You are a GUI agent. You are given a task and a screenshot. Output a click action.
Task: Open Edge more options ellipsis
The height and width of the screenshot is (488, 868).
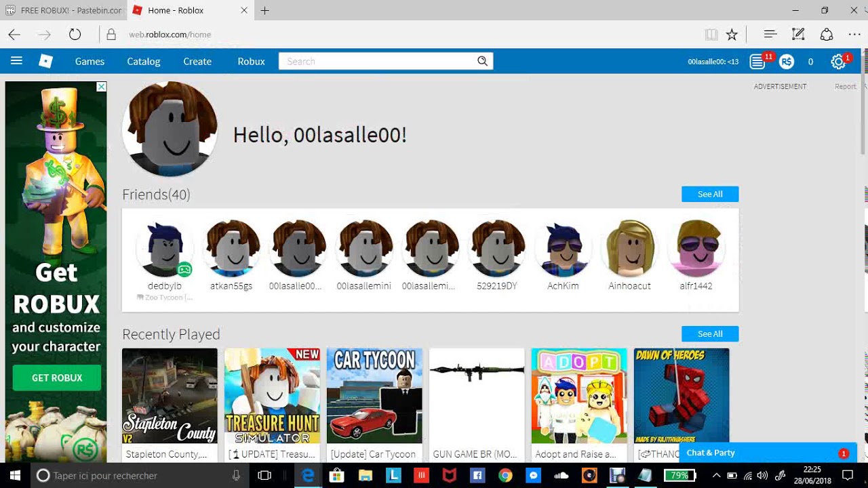click(x=854, y=35)
